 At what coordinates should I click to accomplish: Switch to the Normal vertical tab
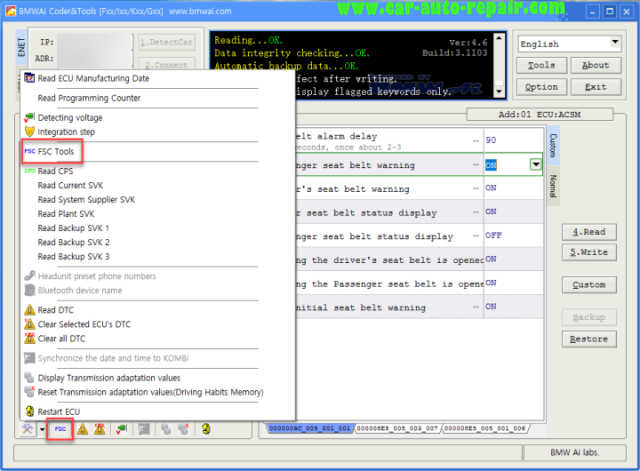553,186
